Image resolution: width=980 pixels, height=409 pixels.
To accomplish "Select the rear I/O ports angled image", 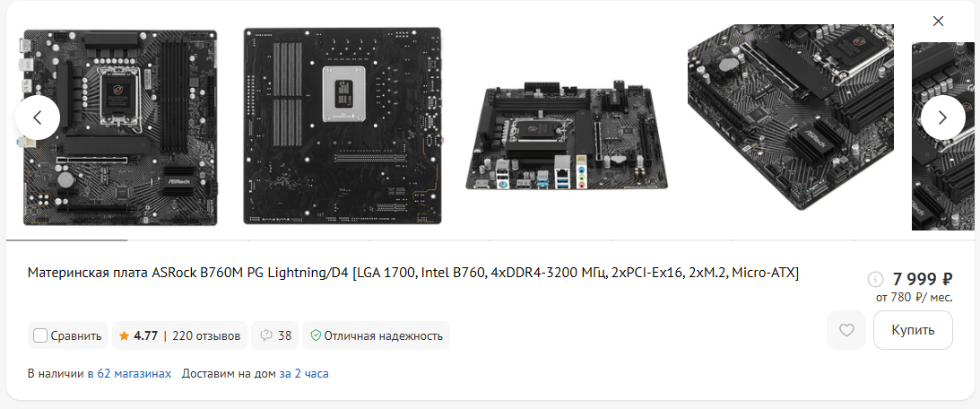I will (567, 135).
